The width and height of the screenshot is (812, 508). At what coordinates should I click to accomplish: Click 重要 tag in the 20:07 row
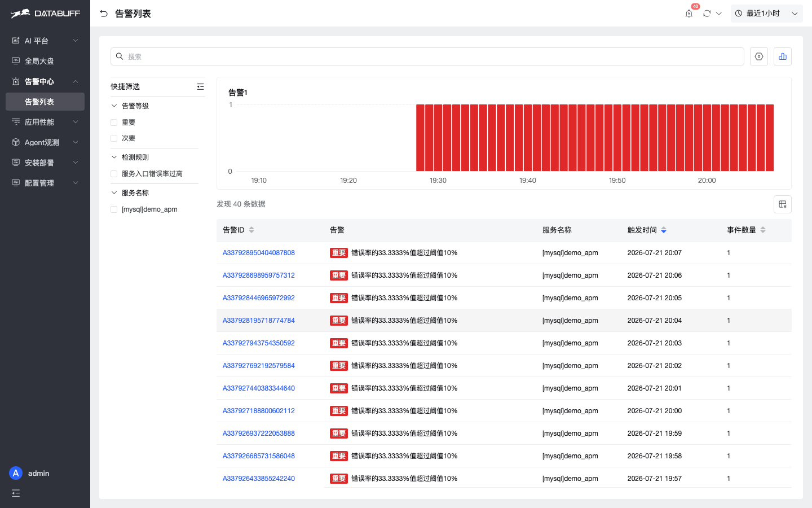coord(339,253)
